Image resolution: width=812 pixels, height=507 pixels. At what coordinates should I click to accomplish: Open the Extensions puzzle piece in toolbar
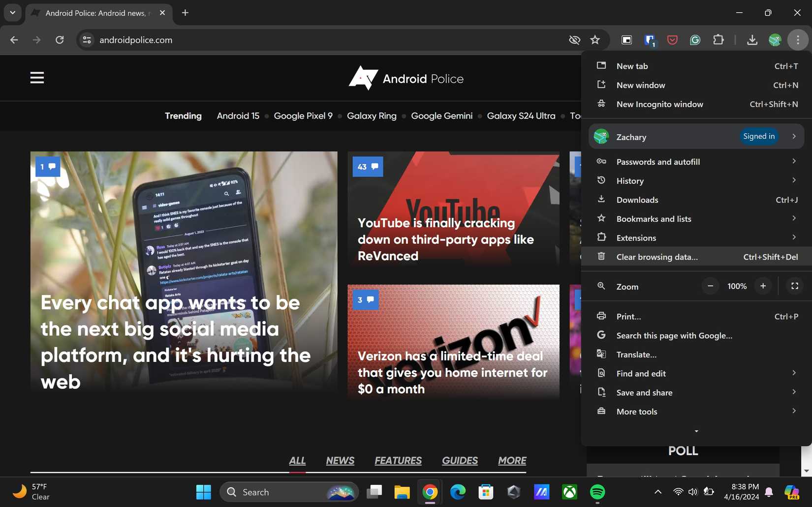(718, 40)
